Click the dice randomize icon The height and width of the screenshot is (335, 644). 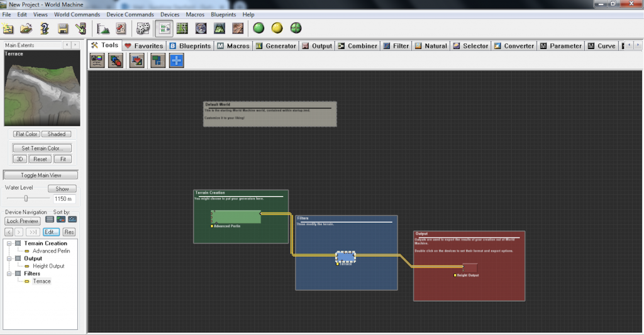click(143, 28)
